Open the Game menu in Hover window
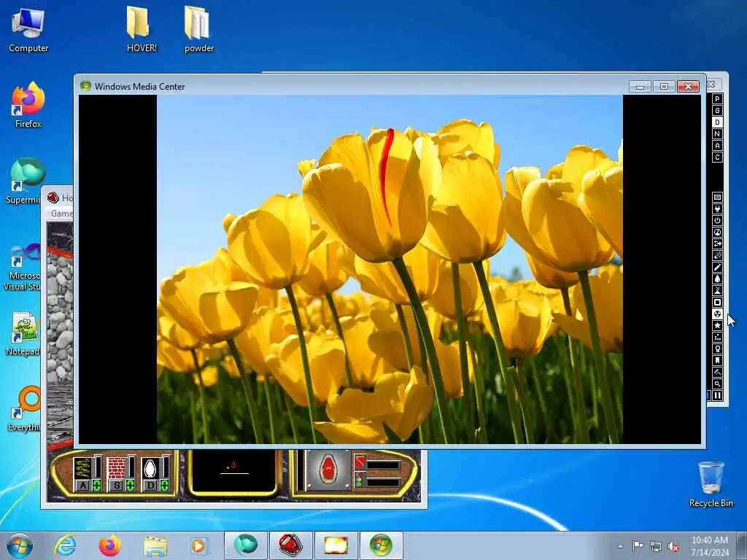The width and height of the screenshot is (747, 560). [x=62, y=214]
